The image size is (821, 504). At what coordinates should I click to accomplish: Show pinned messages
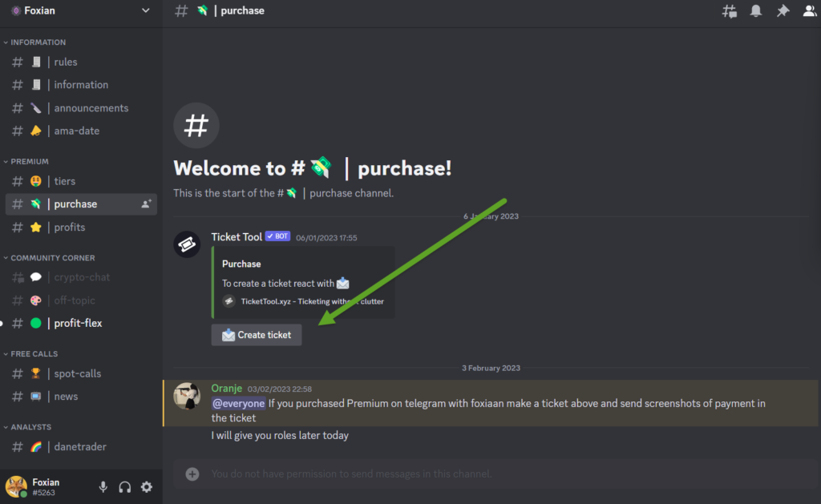[783, 11]
